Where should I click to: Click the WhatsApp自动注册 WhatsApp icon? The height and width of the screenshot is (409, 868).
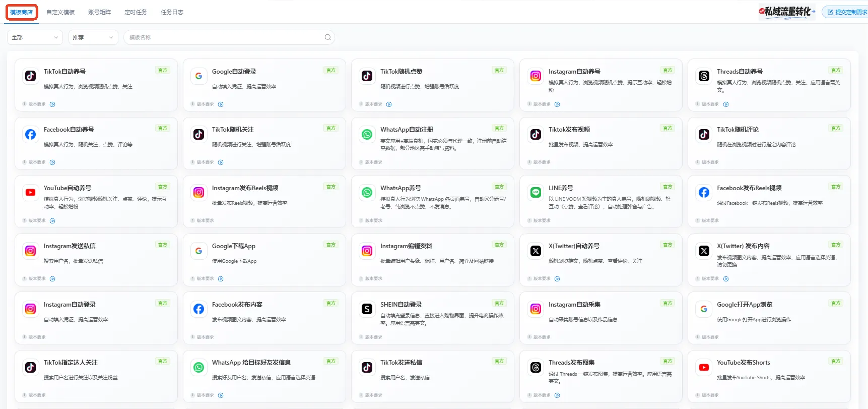(367, 134)
